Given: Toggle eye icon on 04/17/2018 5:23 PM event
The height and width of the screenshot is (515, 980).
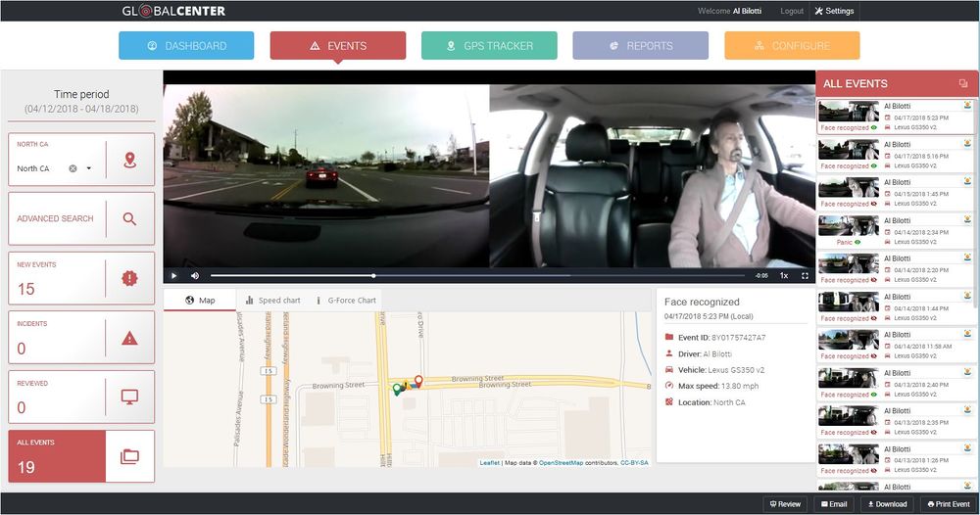Looking at the screenshot, I should click(875, 127).
